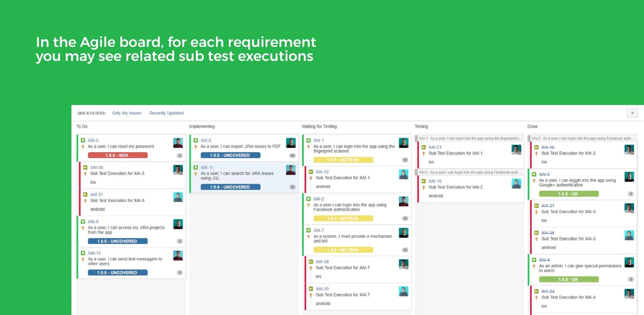The height and width of the screenshot is (315, 644).
Task: Click the red 1.0.0 - NOK status badge
Action: point(118,155)
